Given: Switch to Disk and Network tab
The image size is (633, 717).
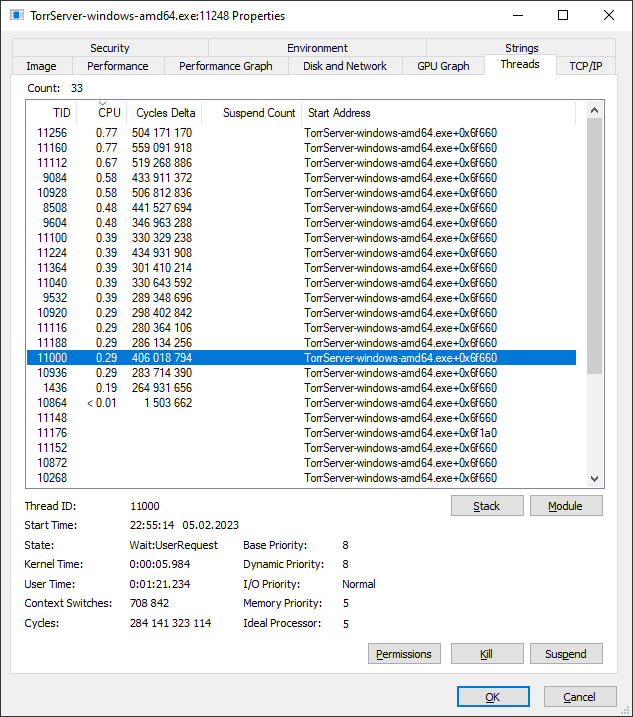Looking at the screenshot, I should [345, 66].
